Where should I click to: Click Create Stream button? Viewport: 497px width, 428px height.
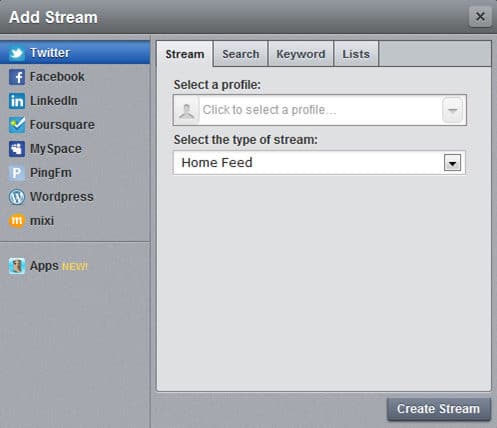click(439, 409)
